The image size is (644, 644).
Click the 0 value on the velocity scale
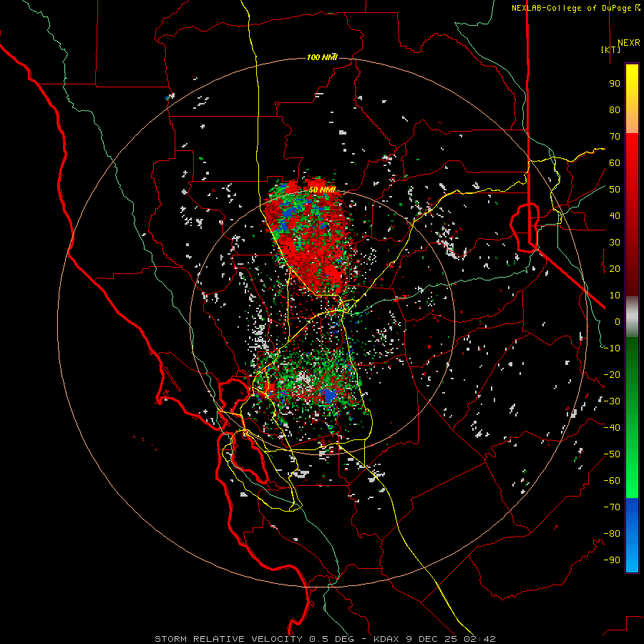pos(618,322)
